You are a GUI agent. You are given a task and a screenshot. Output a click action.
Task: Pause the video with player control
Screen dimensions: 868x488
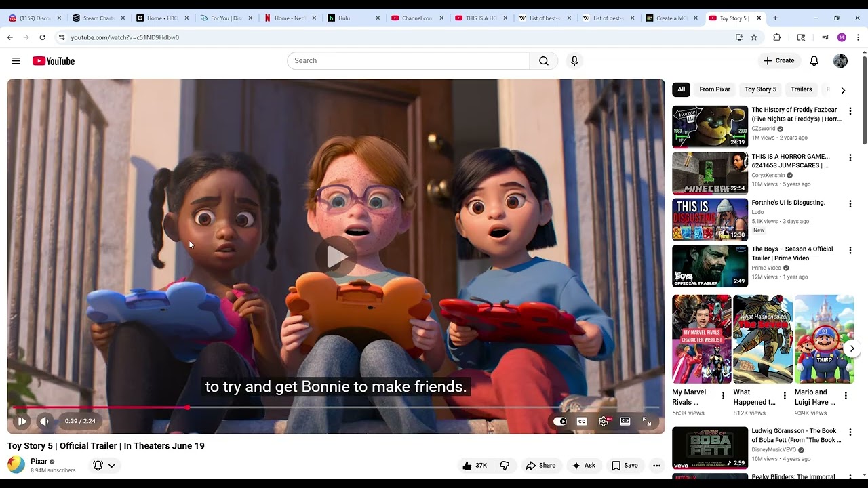pyautogui.click(x=22, y=421)
